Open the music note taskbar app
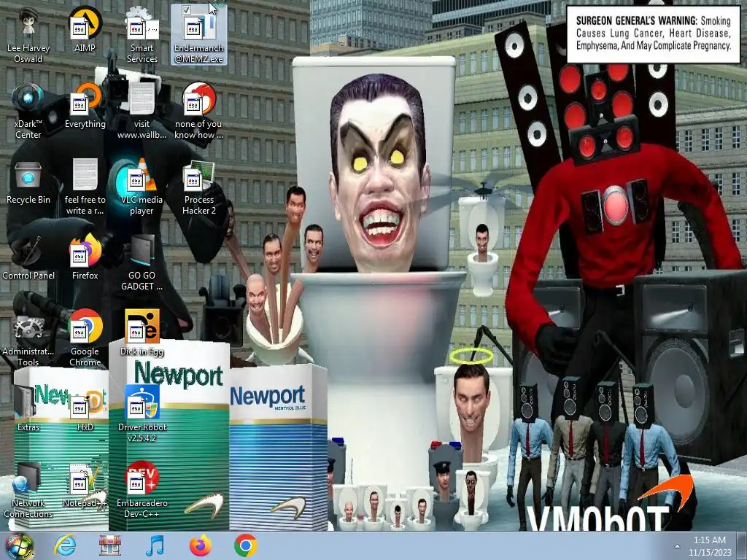The width and height of the screenshot is (747, 560). [155, 545]
